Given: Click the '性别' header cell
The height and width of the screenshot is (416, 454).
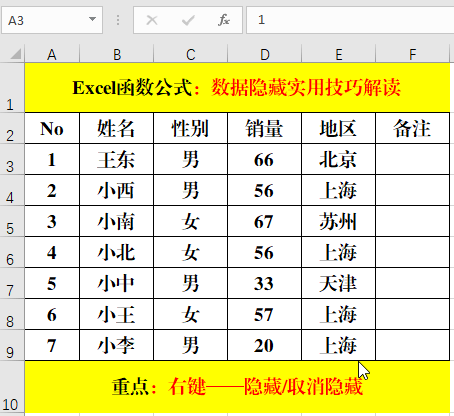Looking at the screenshot, I should tap(190, 128).
